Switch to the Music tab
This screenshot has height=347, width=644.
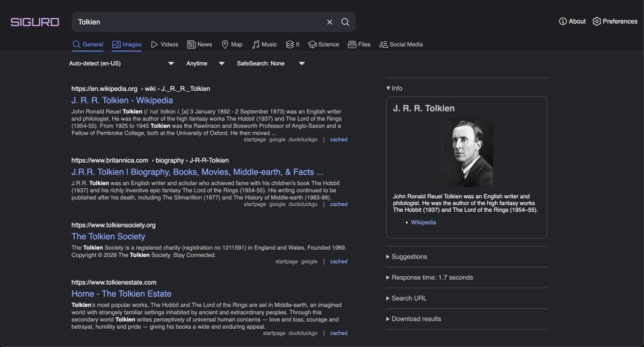click(x=264, y=45)
